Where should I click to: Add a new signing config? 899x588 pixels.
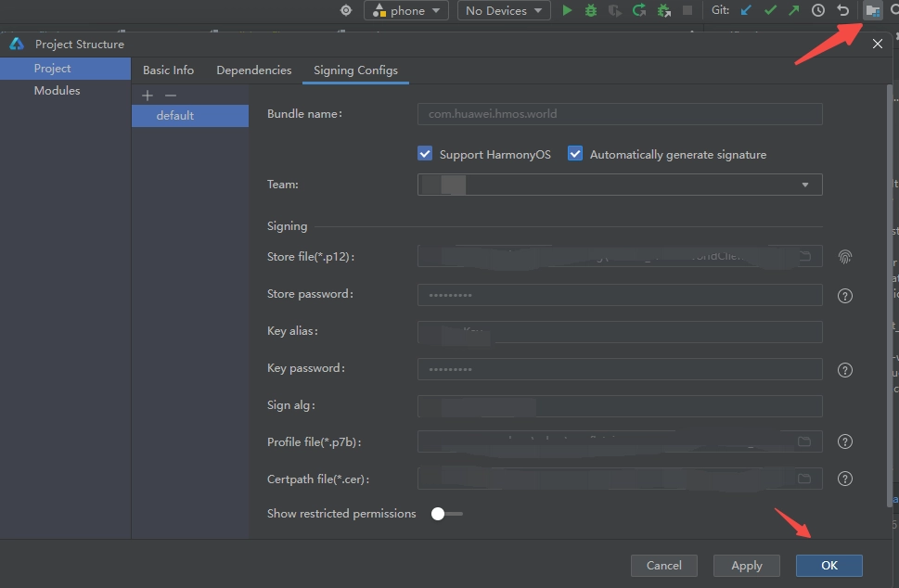pyautogui.click(x=147, y=96)
